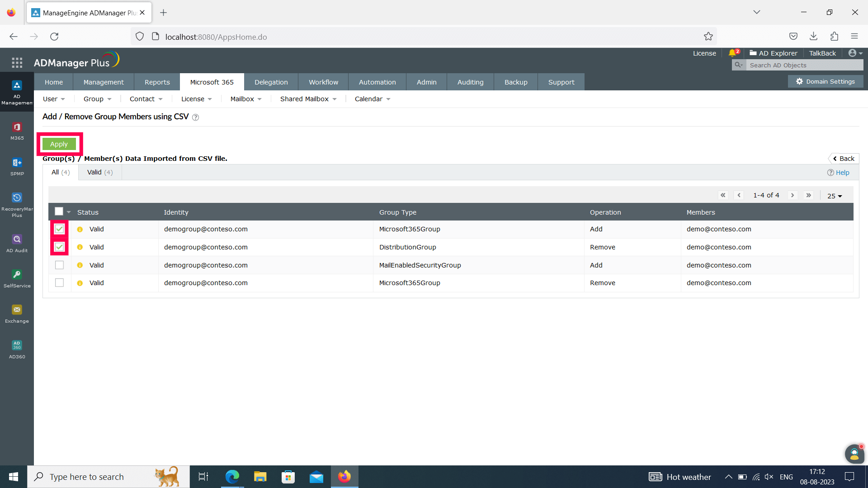Open the rows-per-page 25 dropdown
Screen dimensions: 868x488
pyautogui.click(x=835, y=196)
